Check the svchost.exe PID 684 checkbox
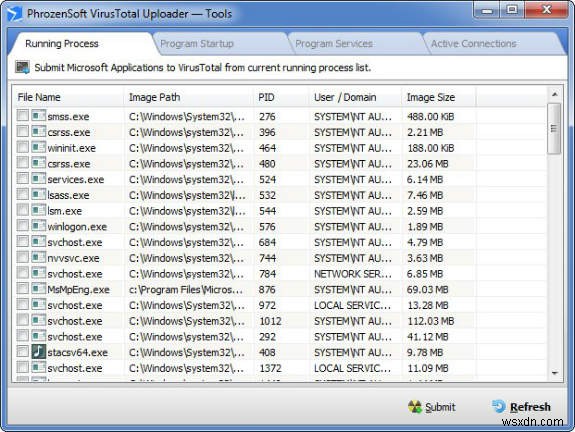 (22, 242)
